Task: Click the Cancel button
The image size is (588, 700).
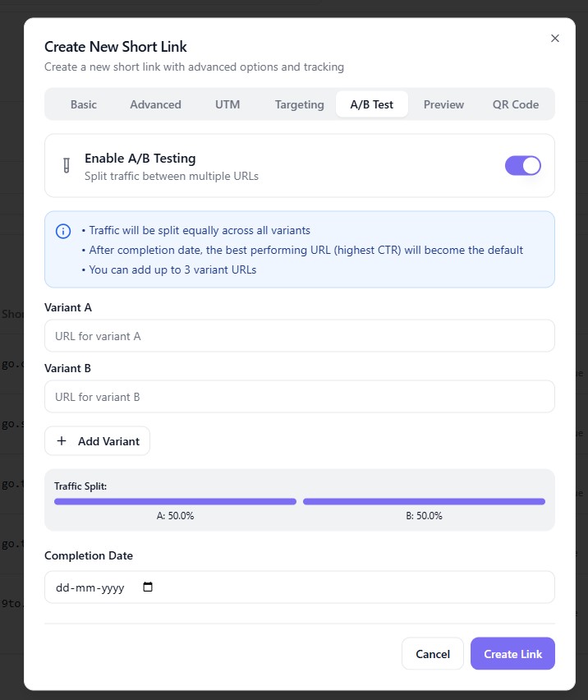Action: (x=433, y=654)
